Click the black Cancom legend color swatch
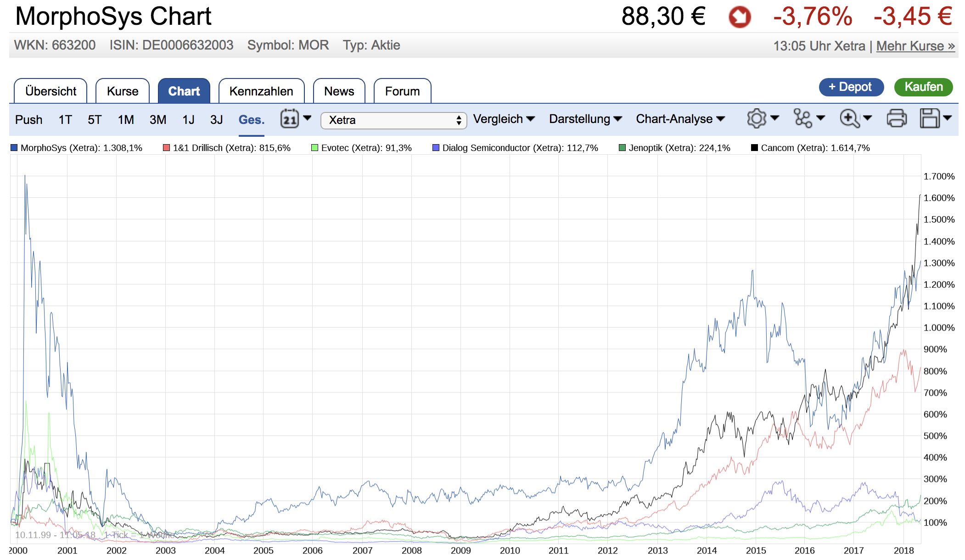965x560 pixels. click(754, 148)
